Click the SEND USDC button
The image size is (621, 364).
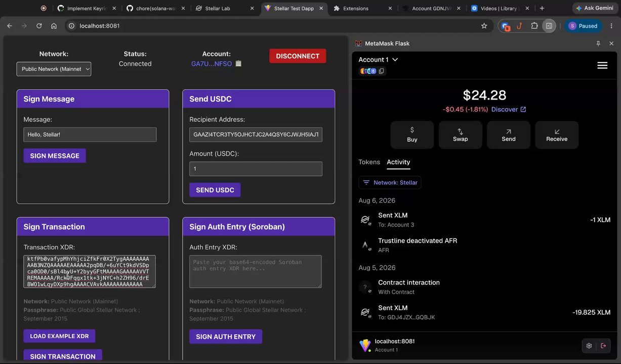click(215, 190)
